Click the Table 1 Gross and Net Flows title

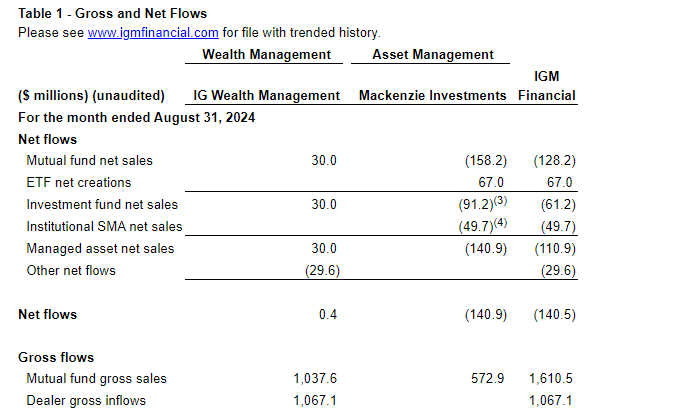point(113,13)
